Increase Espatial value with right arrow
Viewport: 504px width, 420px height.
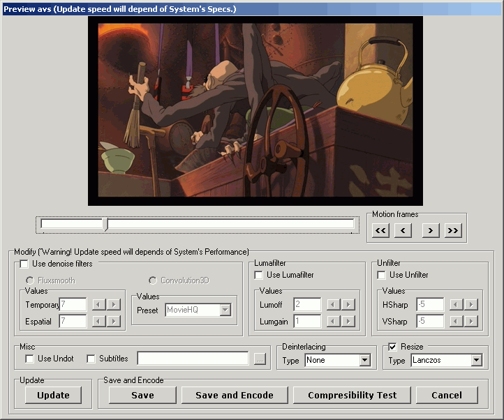pyautogui.click(x=114, y=321)
